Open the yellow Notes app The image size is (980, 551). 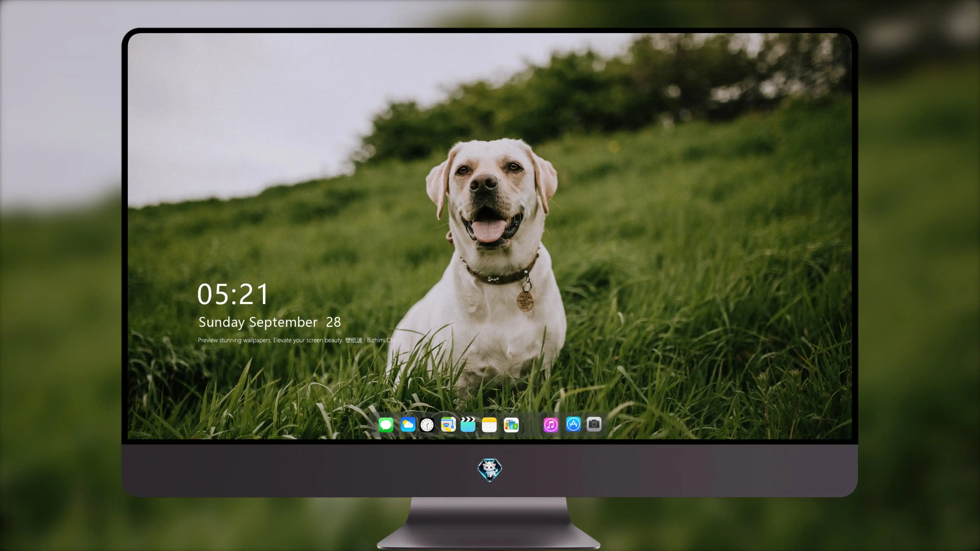(489, 425)
